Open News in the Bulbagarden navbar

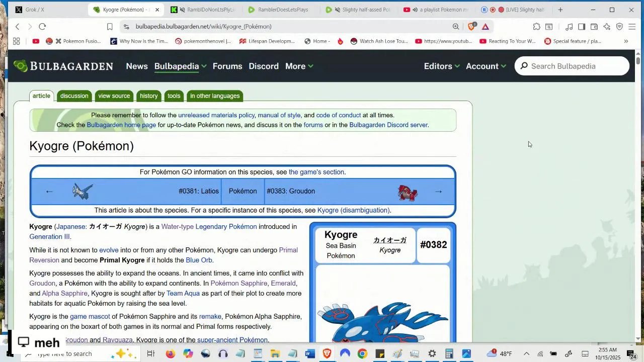(x=137, y=66)
